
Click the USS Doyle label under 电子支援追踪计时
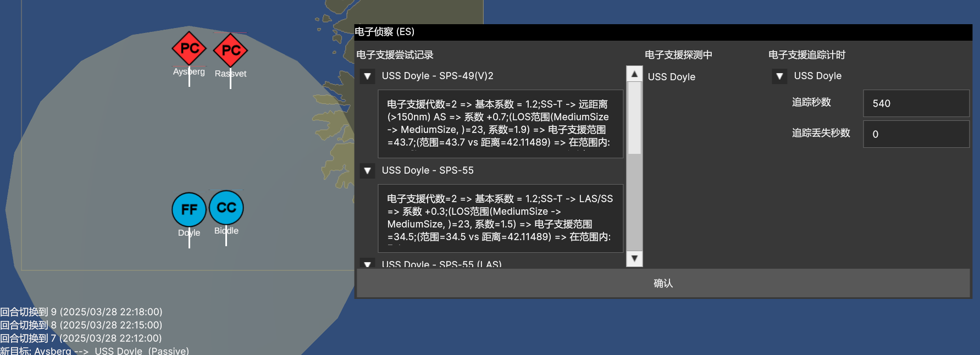coord(818,76)
